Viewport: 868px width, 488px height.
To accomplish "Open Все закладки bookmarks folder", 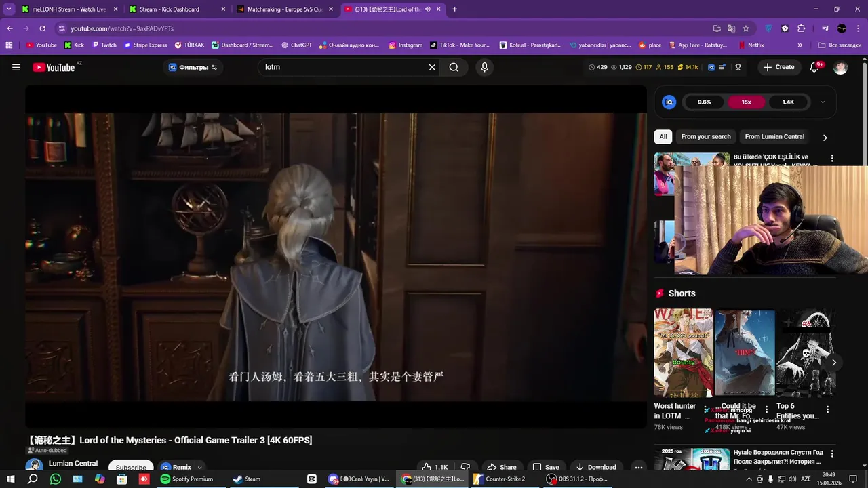I will (840, 45).
